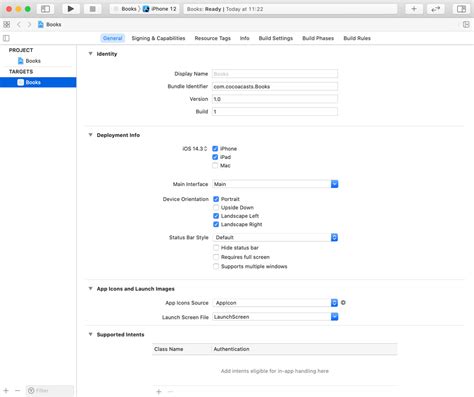Image resolution: width=474 pixels, height=397 pixels.
Task: Click the Display Name field
Action: pyautogui.click(x=275, y=74)
